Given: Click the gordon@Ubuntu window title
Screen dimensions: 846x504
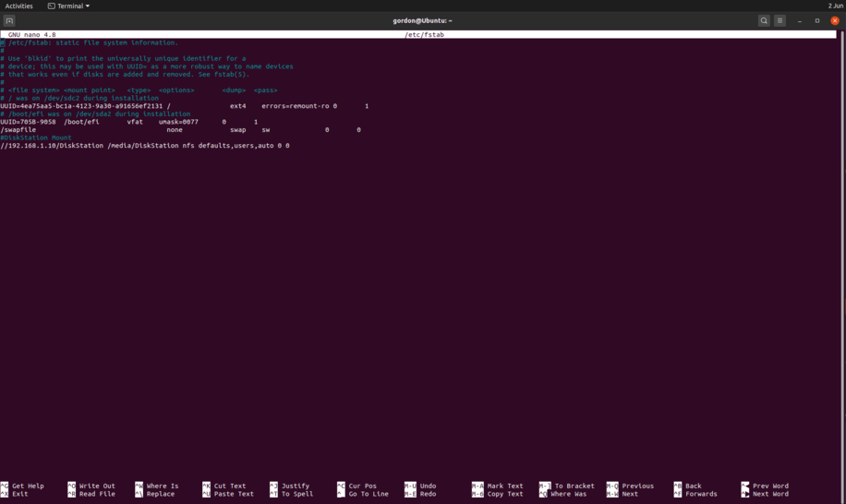Looking at the screenshot, I should click(422, 21).
